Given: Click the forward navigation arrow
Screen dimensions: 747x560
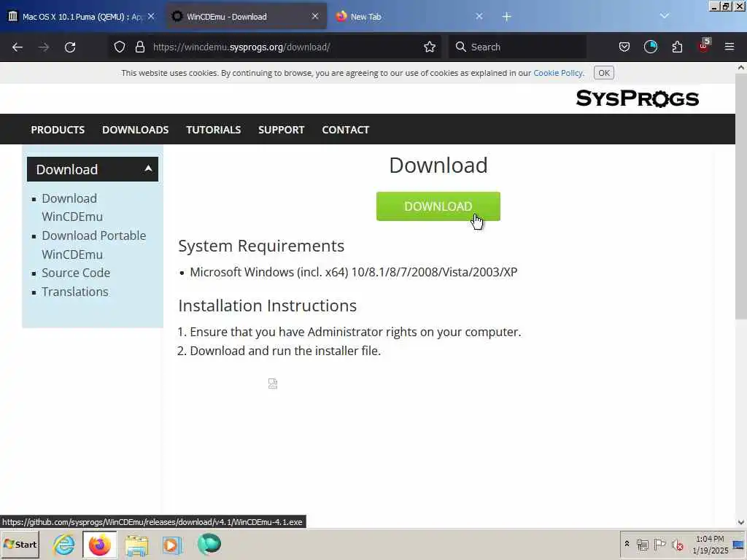Looking at the screenshot, I should tap(43, 47).
